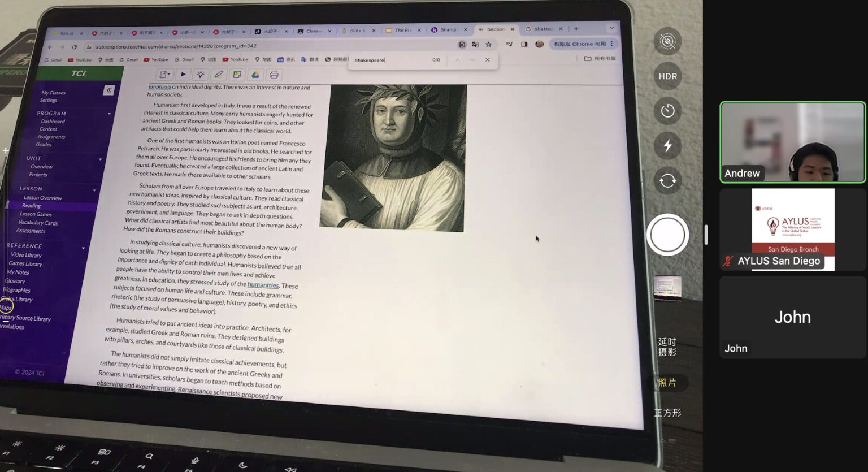The image size is (868, 472).
Task: Open the last photo thumbnail in camera
Action: [667, 288]
